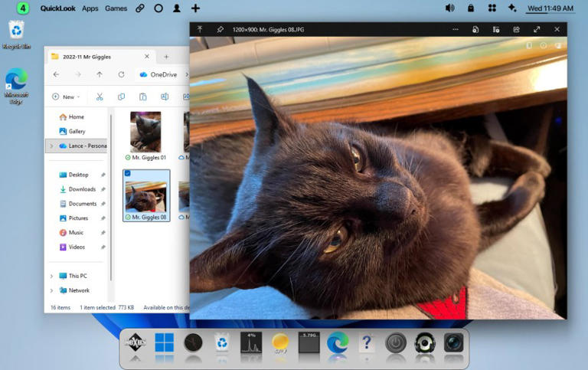This screenshot has width=588, height=370.
Task: Open the Recycle Bin desktop icon
Action: (16, 34)
